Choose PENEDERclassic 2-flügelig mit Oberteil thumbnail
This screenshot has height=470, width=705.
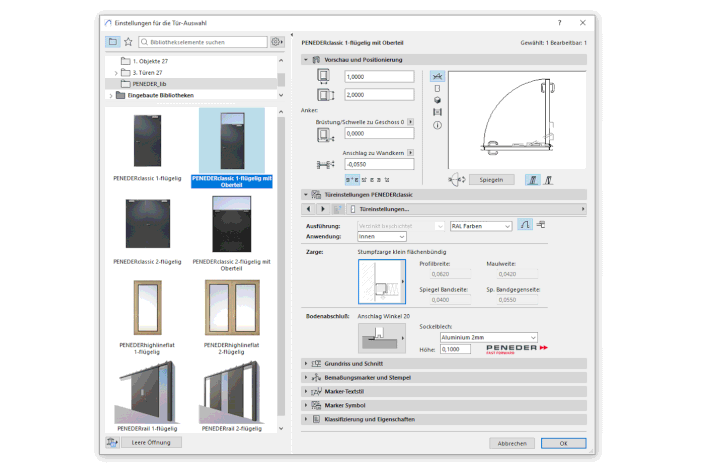coord(232,224)
